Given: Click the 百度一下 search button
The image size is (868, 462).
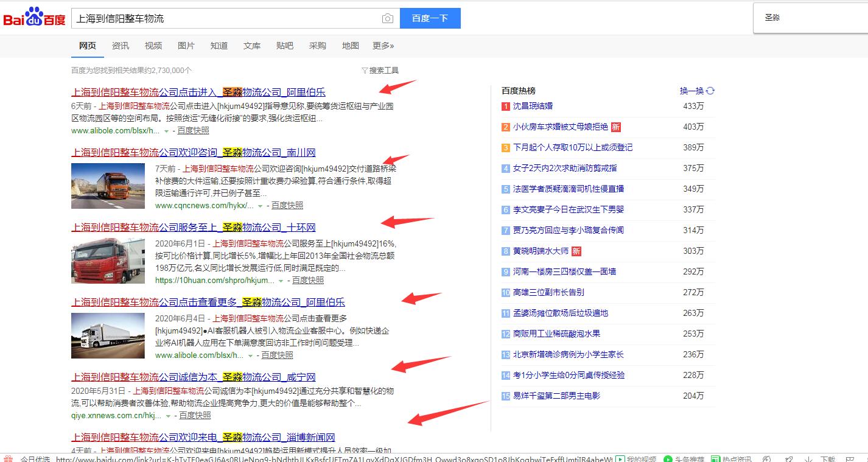Looking at the screenshot, I should pos(430,18).
